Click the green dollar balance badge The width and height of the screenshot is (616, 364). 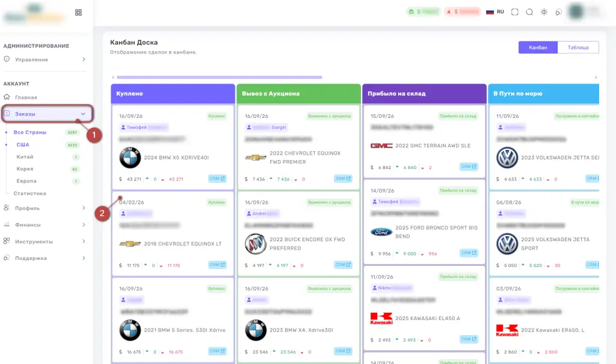[x=423, y=12]
